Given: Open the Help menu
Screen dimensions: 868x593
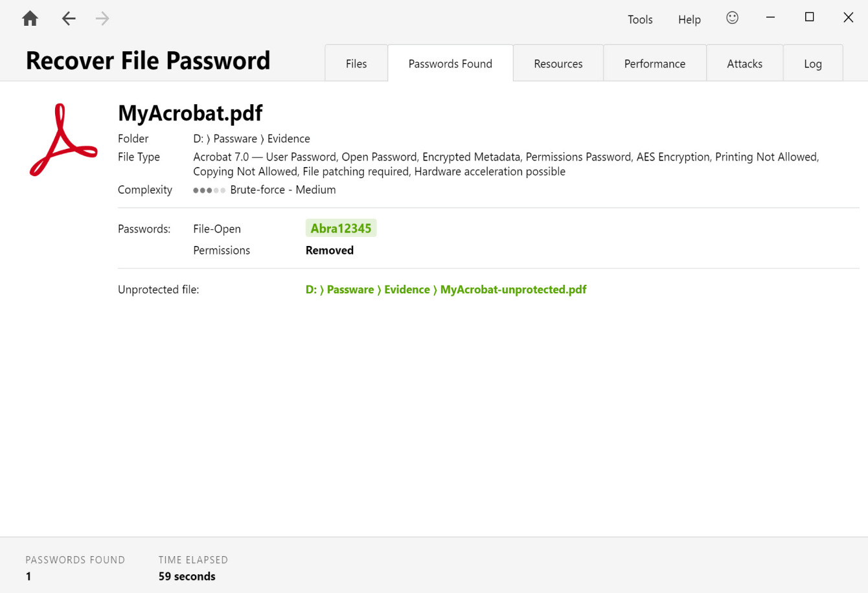Looking at the screenshot, I should pos(689,19).
